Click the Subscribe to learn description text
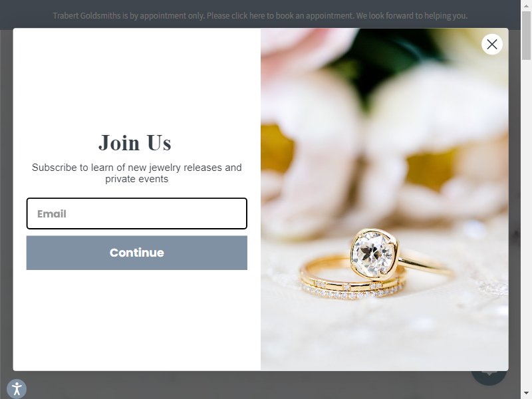This screenshot has height=399, width=532. coord(137,173)
